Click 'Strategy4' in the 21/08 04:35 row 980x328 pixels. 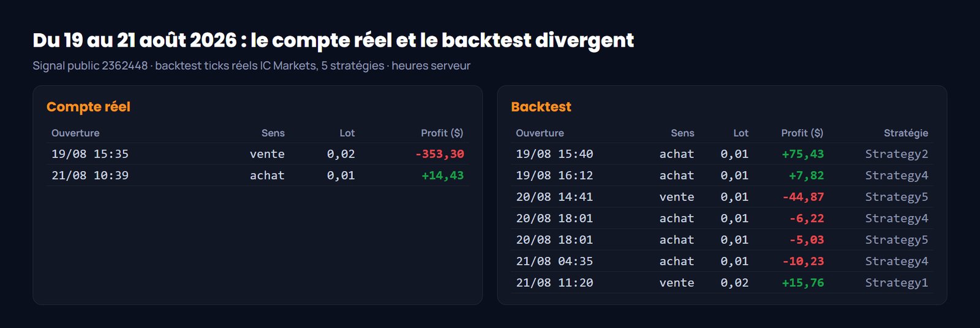pos(897,261)
